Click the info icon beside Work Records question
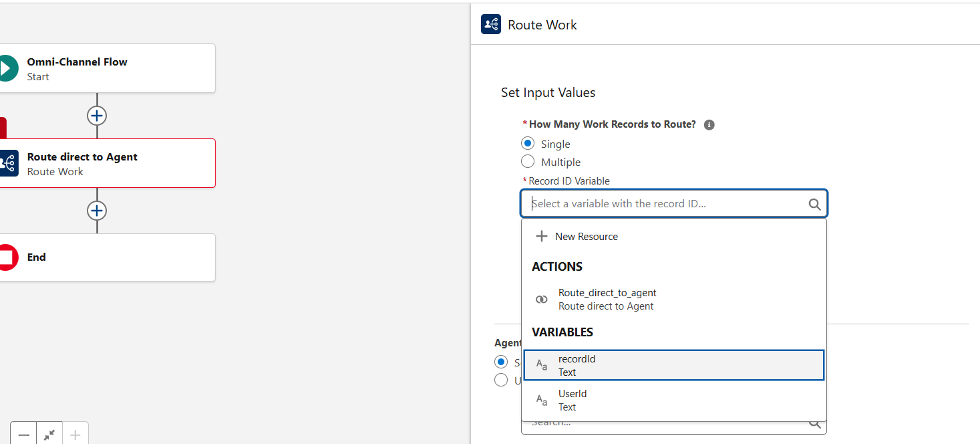The width and height of the screenshot is (980, 444). [709, 125]
